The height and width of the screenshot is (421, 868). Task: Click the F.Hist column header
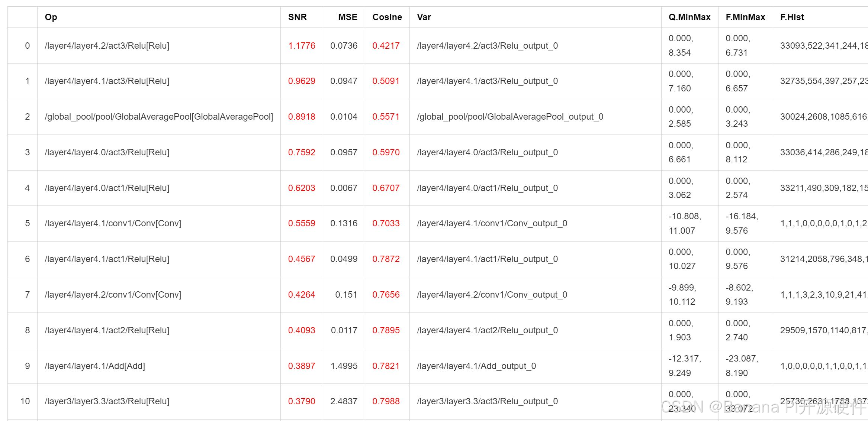(792, 17)
